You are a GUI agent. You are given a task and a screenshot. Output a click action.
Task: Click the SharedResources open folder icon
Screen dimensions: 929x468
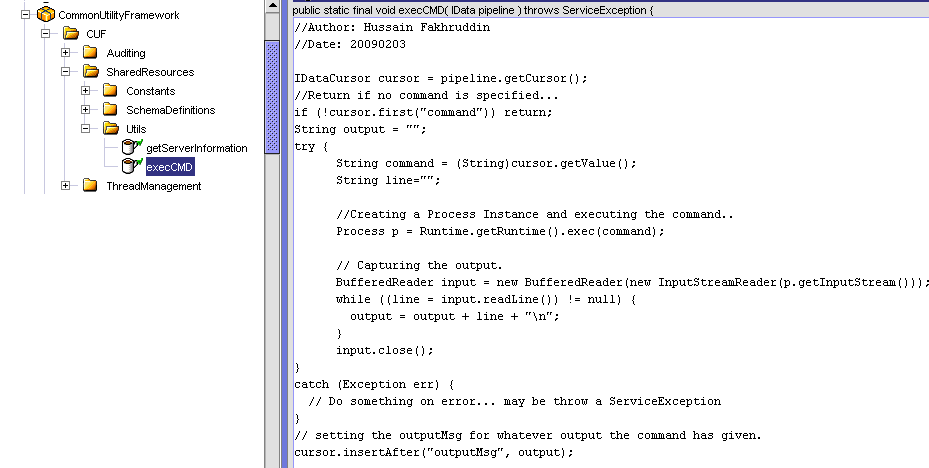(91, 72)
